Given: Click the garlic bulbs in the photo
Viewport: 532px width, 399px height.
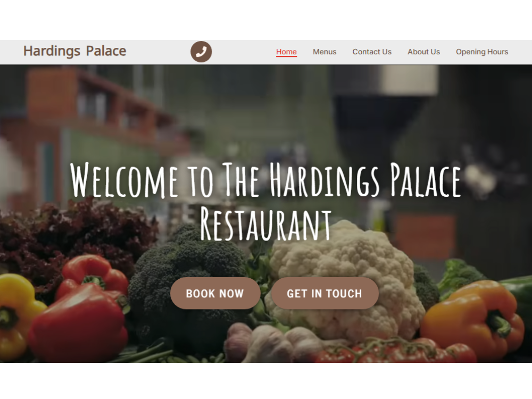Looking at the screenshot, I should point(264,343).
